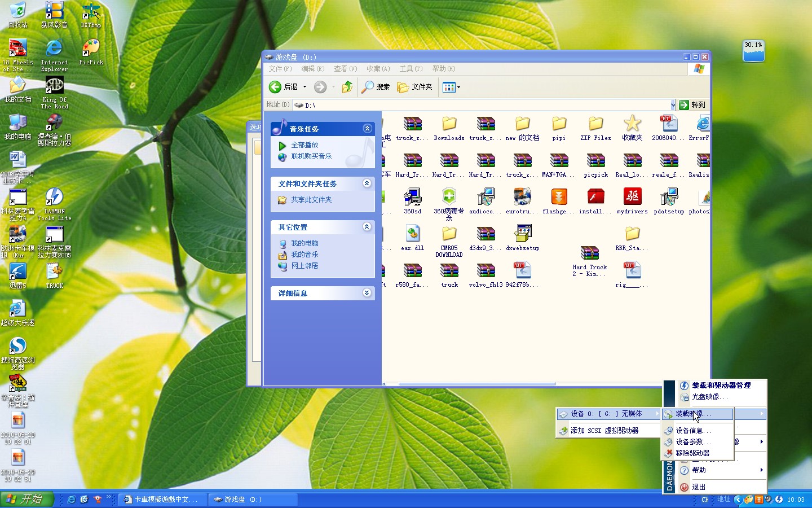The height and width of the screenshot is (508, 812).
Task: Click the 搜索 search toolbar icon
Action: pos(376,87)
